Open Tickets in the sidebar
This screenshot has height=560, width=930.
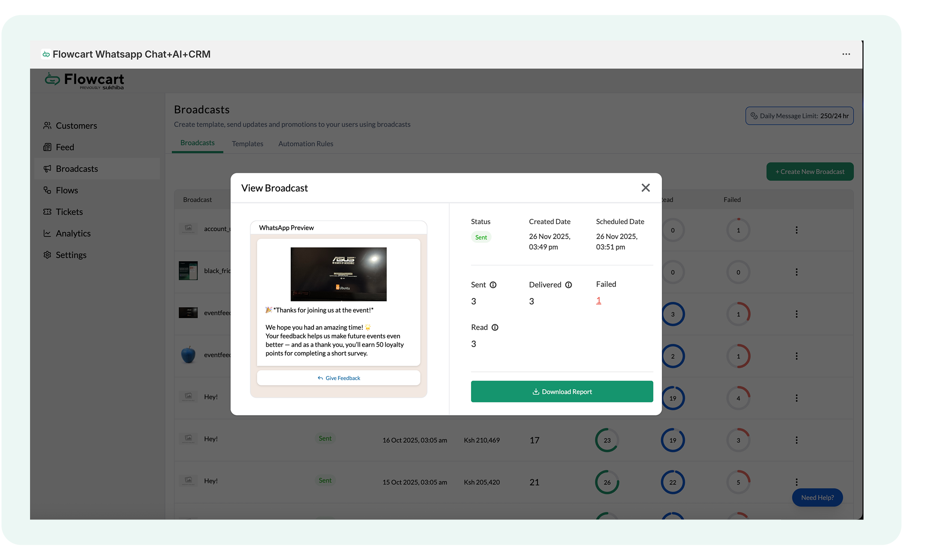[x=69, y=212]
